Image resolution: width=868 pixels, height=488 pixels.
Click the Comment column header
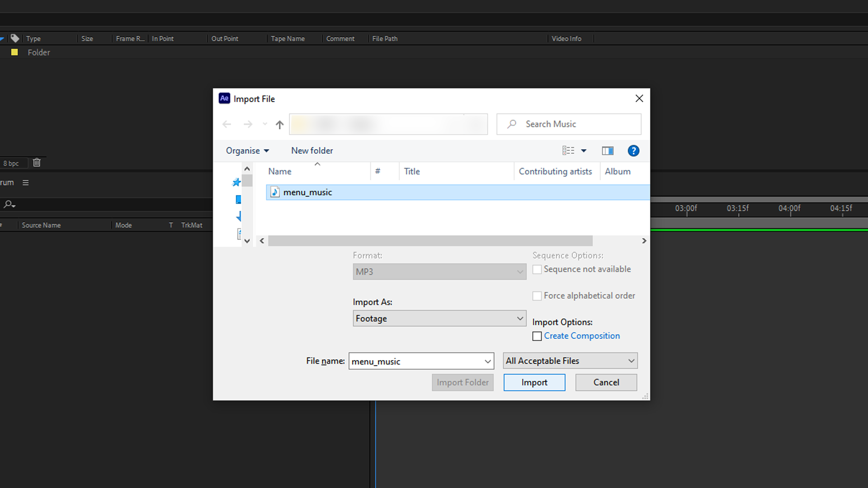[340, 39]
